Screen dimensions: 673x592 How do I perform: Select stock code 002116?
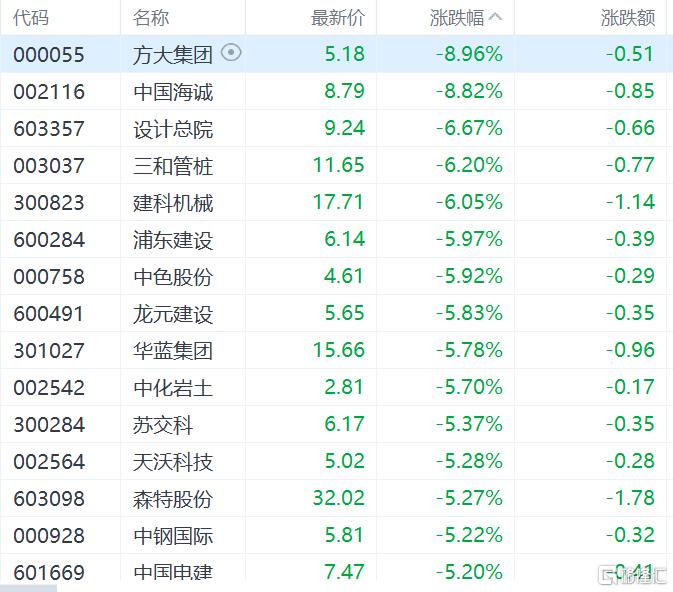click(x=49, y=91)
